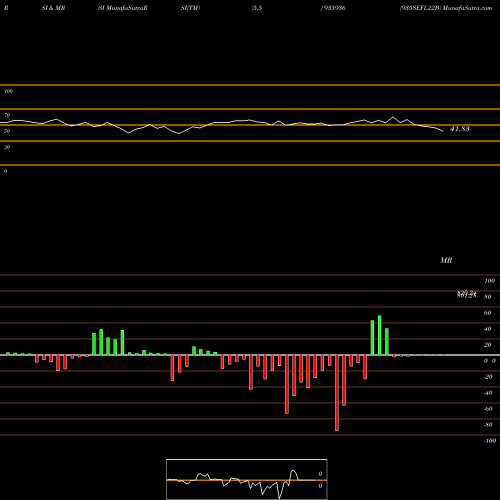Screen dimensions: 500x500
Task: Click the RSI axis label 30
Action: [x=7, y=147]
